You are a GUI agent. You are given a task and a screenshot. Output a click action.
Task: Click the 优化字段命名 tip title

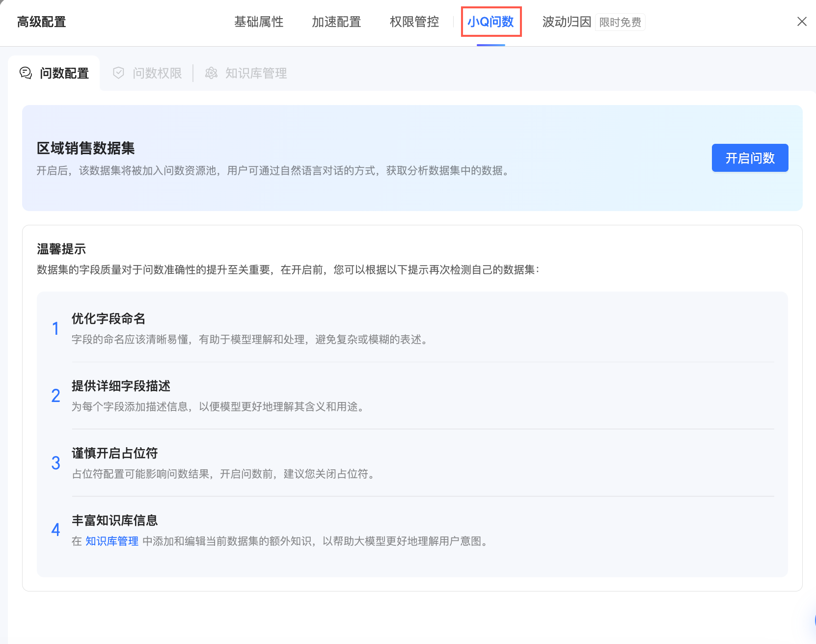tap(109, 319)
